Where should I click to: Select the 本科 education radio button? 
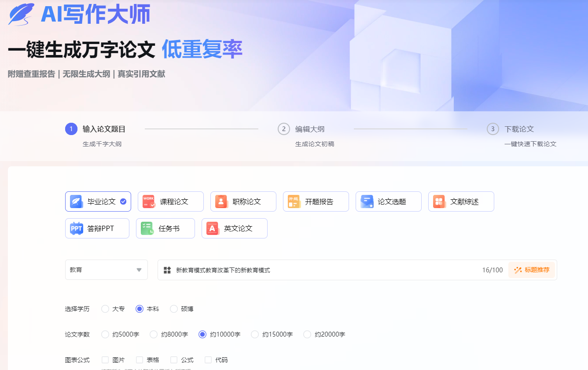140,309
